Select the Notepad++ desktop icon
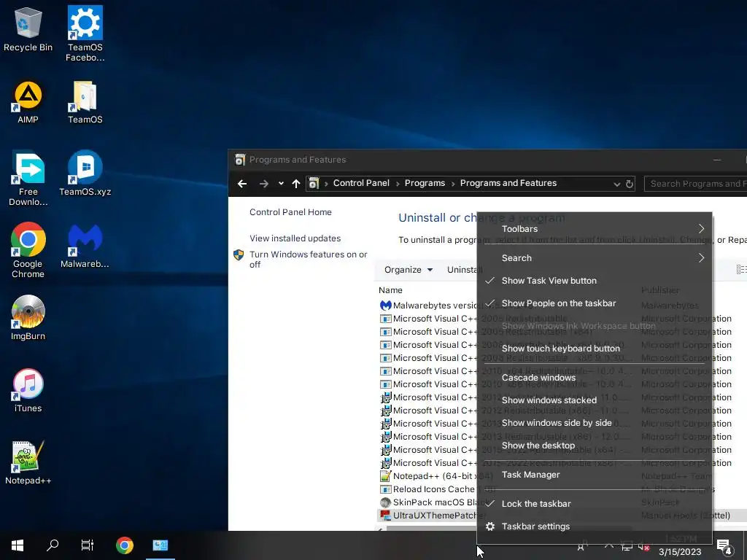The image size is (747, 560). pos(28,463)
